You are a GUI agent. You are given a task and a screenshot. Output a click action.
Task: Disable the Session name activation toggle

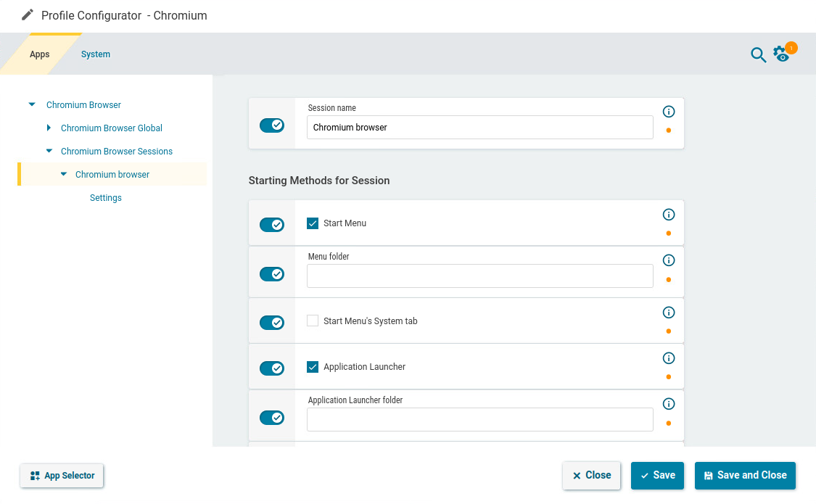272,125
